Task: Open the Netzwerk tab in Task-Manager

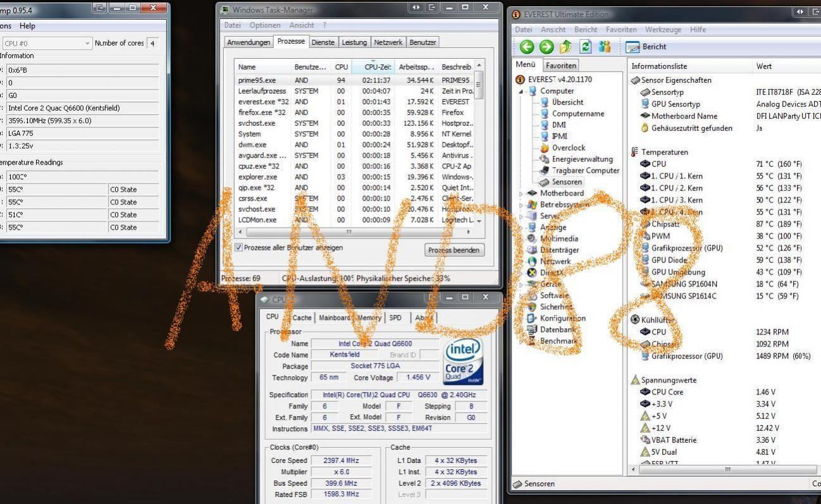Action: point(388,42)
